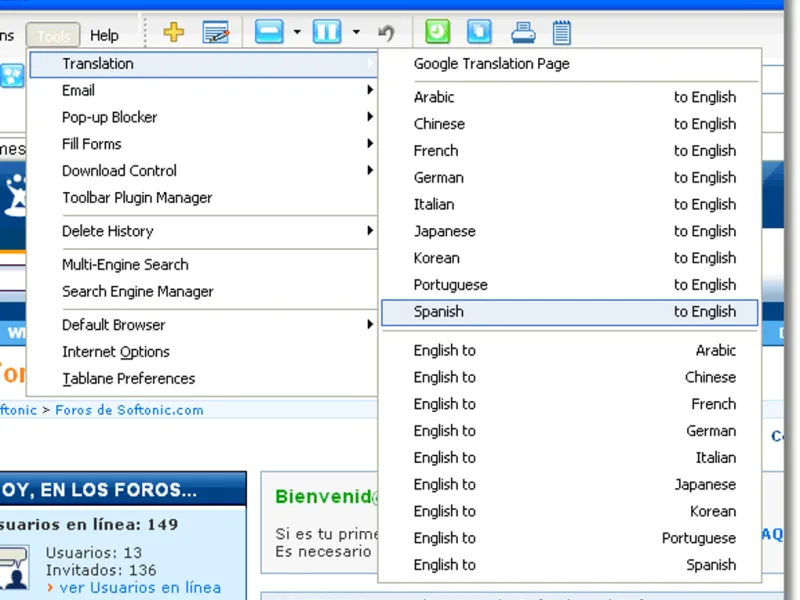Choose Multi-Engine Search
Viewport: 800px width, 600px height.
pyautogui.click(x=203, y=264)
